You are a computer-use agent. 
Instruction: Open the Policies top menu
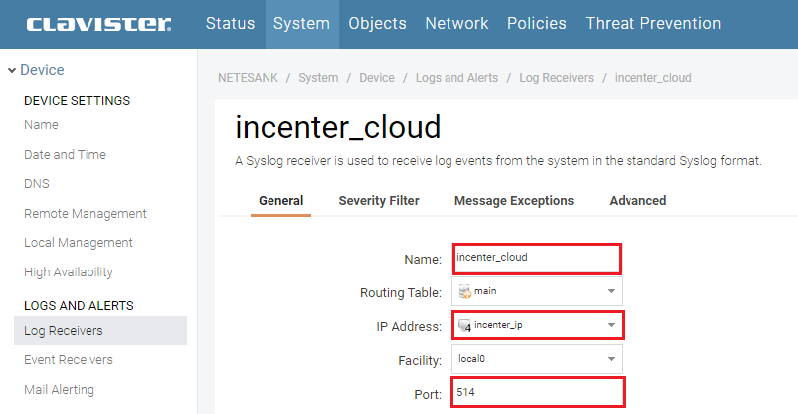pyautogui.click(x=536, y=23)
